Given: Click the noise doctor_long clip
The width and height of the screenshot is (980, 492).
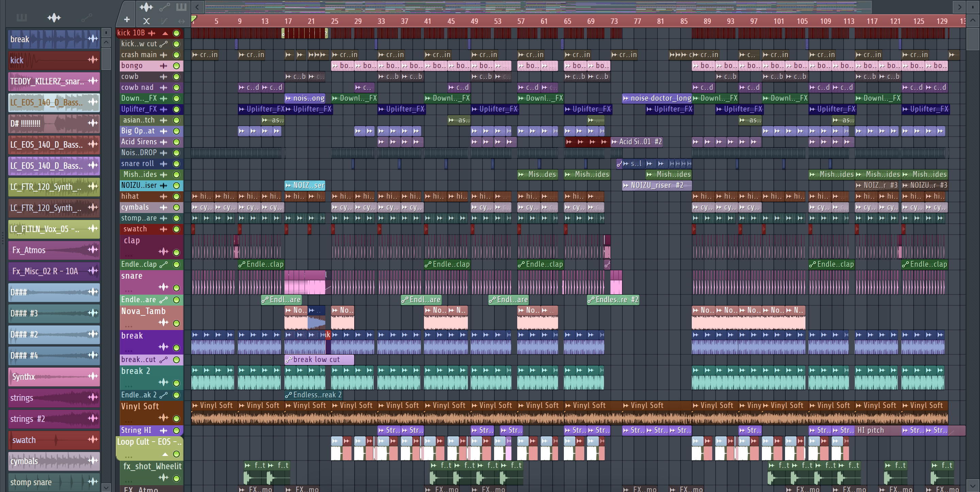Looking at the screenshot, I should [657, 99].
